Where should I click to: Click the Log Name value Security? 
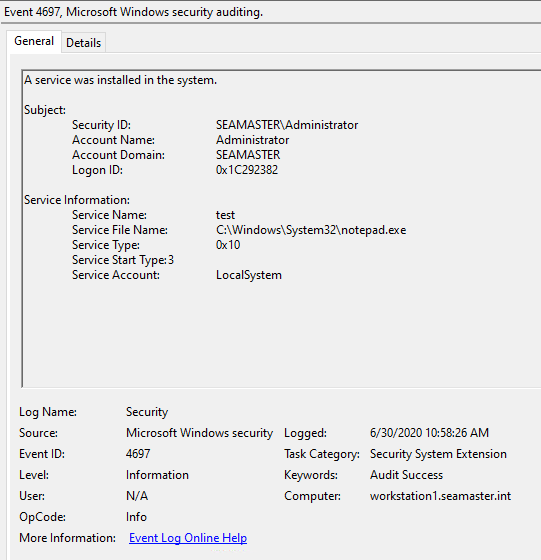tap(147, 412)
